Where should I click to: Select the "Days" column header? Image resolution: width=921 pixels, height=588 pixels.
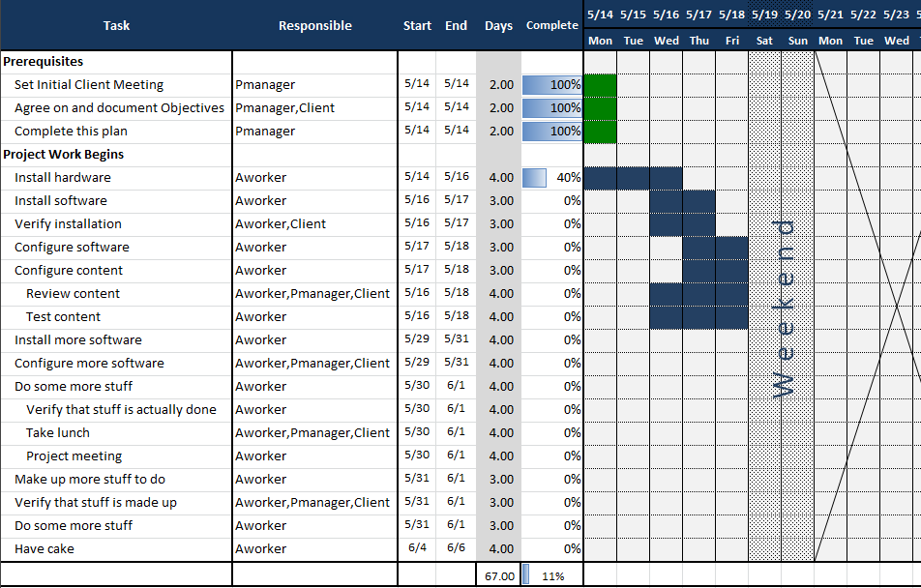point(498,26)
